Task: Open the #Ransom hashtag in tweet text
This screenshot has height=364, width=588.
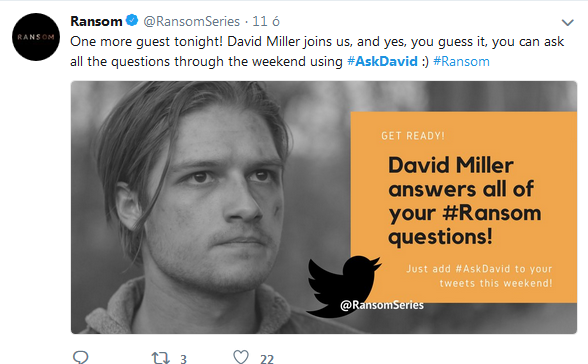Action: (461, 61)
